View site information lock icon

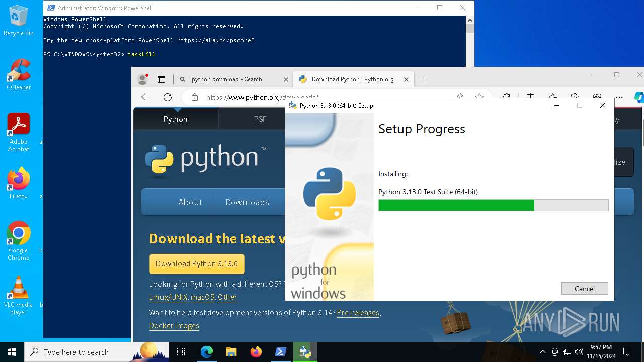(x=195, y=97)
